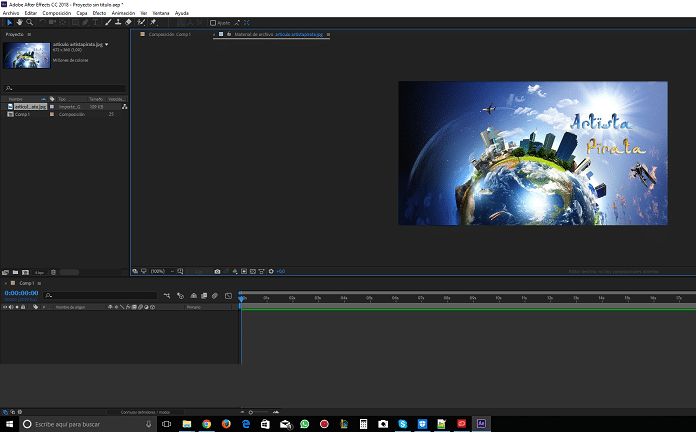Open the Ayuda menu
This screenshot has width=696, height=432.
(182, 13)
